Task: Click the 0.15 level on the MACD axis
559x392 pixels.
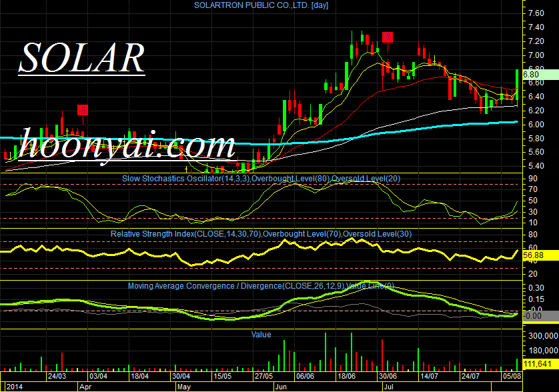Action: tap(536, 300)
